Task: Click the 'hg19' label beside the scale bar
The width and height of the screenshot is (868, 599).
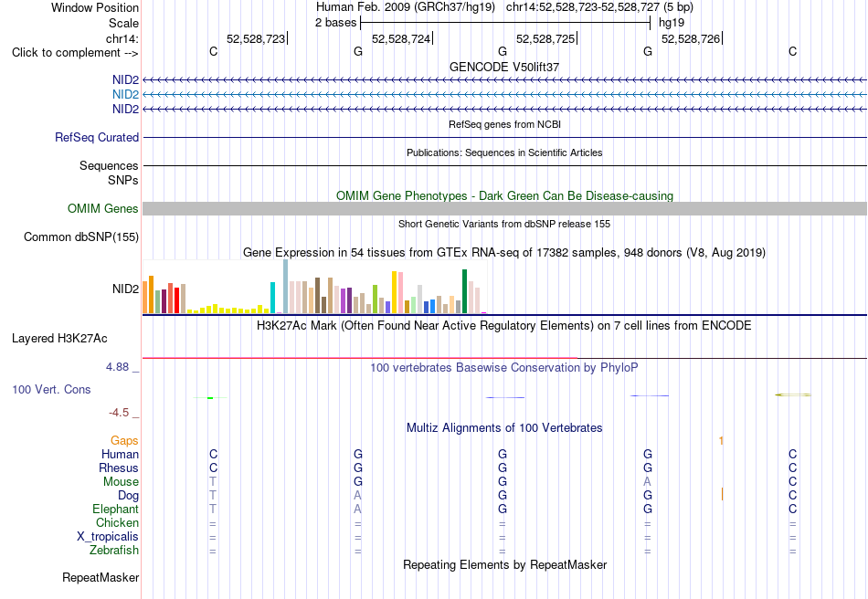Action: (x=672, y=23)
